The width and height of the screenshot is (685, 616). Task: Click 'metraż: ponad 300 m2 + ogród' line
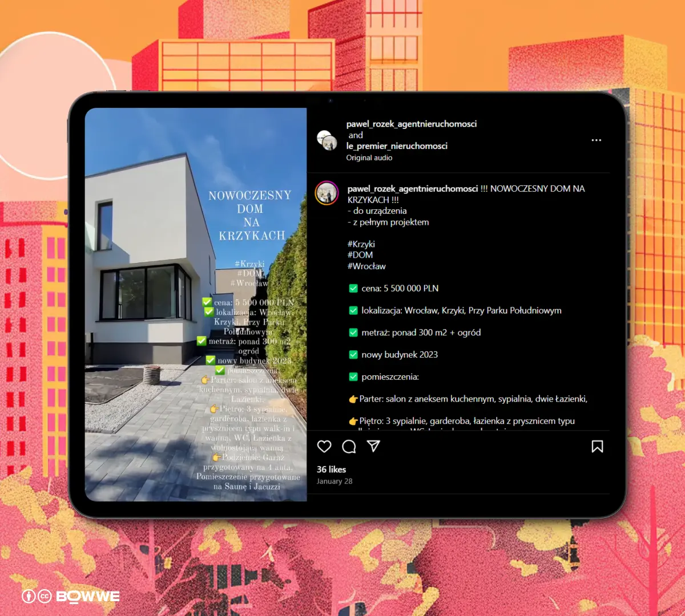pos(414,333)
